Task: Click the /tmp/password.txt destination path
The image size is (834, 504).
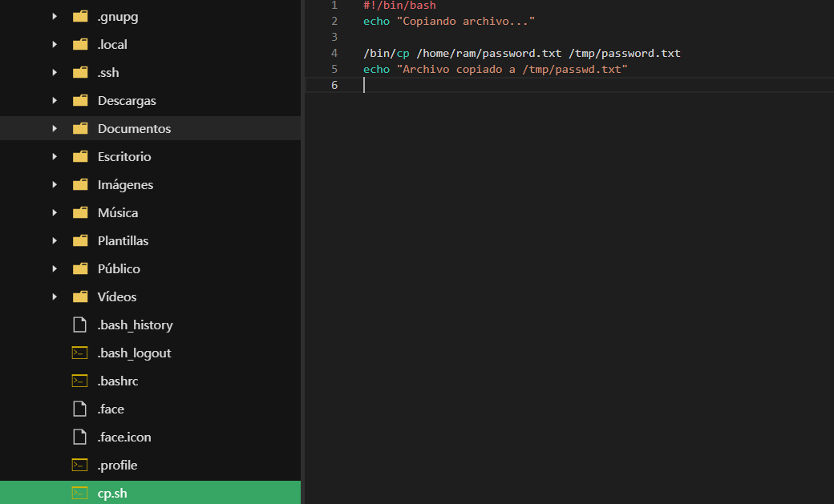Action: (625, 53)
